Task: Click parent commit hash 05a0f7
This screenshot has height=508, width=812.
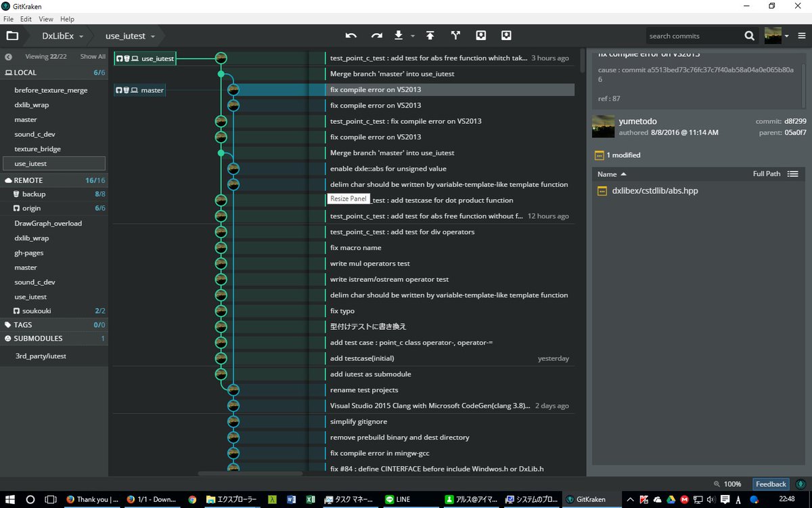Action: click(x=795, y=132)
